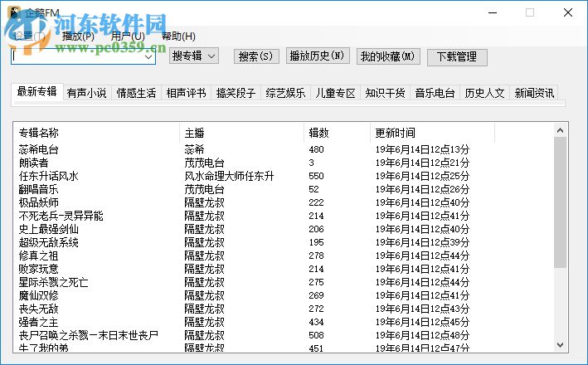Switch to the 搞笑段子 tab
The height and width of the screenshot is (365, 588).
[236, 93]
